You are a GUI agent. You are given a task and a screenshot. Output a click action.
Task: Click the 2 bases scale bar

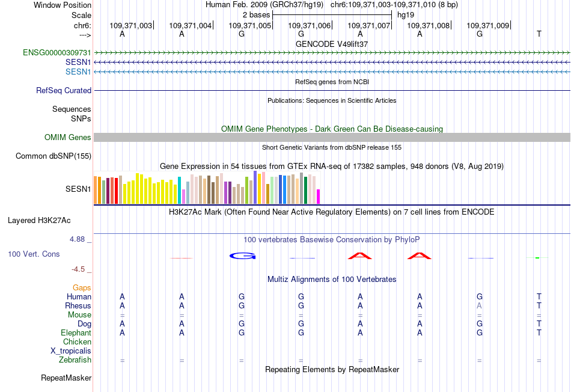(x=332, y=15)
